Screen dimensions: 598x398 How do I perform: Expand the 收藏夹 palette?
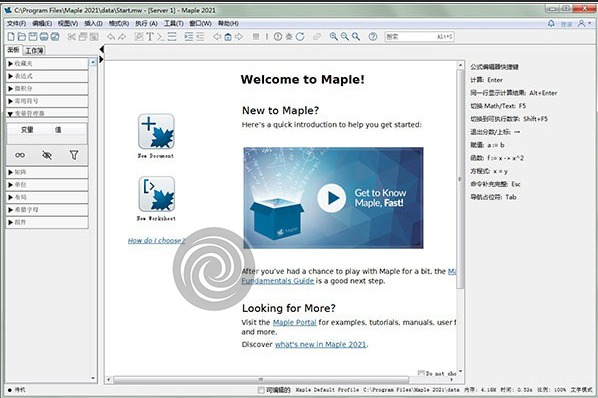coord(47,64)
